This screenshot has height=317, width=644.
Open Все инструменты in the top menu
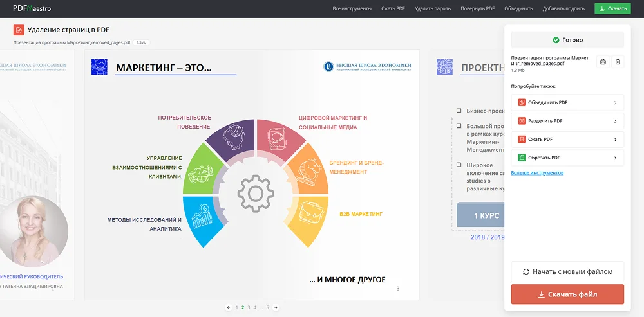[352, 9]
